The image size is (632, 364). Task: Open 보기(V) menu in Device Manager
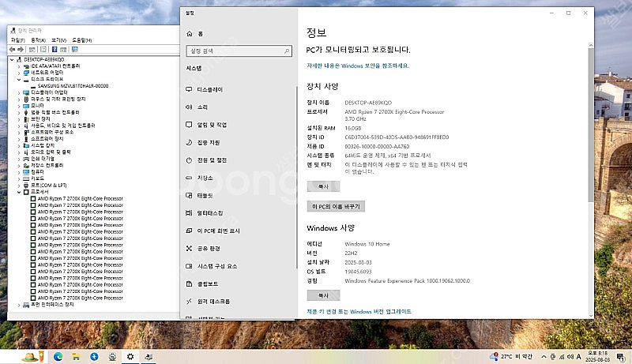58,40
